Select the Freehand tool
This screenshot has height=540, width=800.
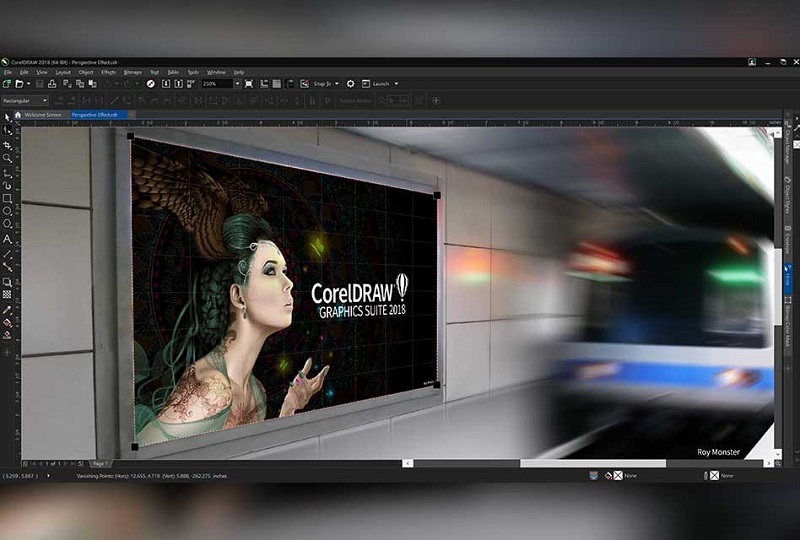click(x=7, y=173)
